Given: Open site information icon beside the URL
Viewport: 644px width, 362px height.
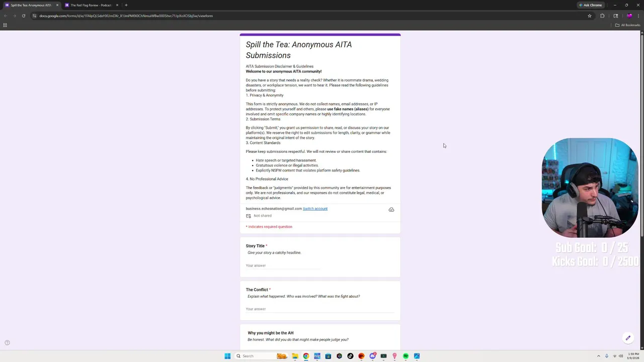Looking at the screenshot, I should coord(34,16).
